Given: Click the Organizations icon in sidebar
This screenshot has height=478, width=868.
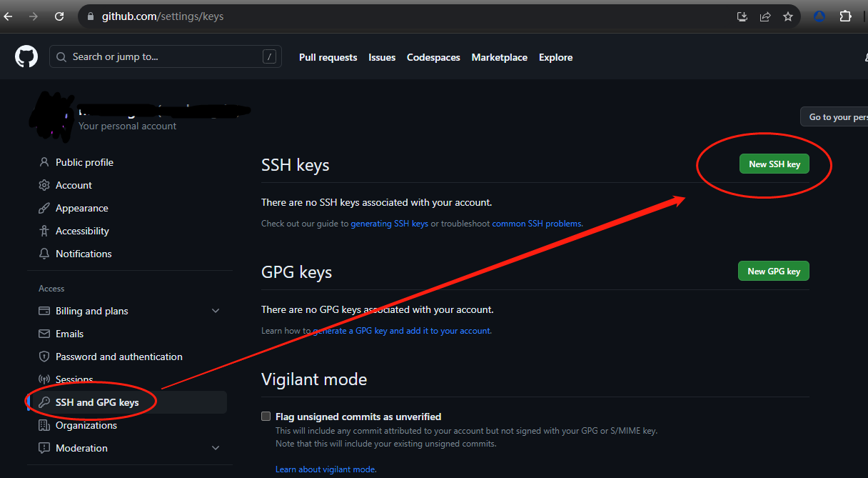Looking at the screenshot, I should coord(44,425).
